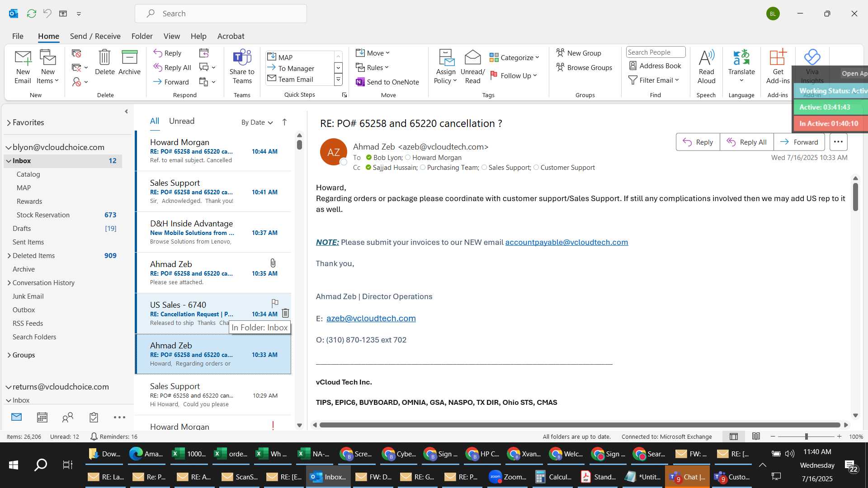
Task: Open the Help tab
Action: click(x=198, y=36)
